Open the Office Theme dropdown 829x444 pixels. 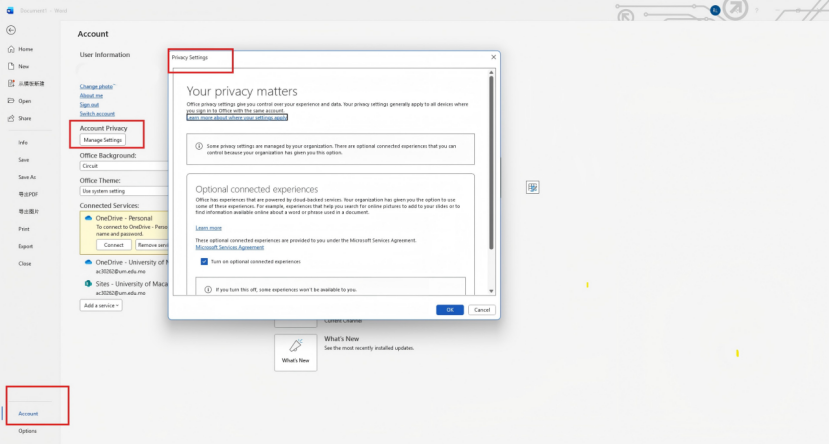[124, 191]
